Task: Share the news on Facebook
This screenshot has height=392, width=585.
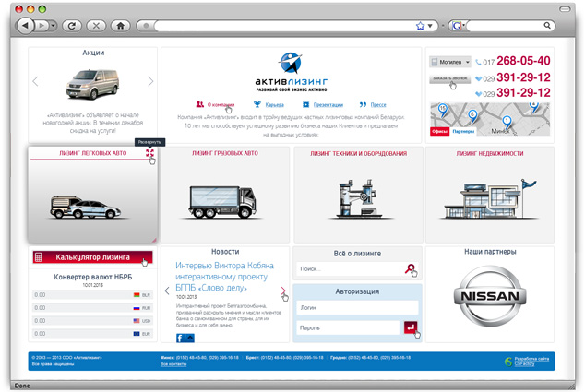Action: pyautogui.click(x=180, y=338)
